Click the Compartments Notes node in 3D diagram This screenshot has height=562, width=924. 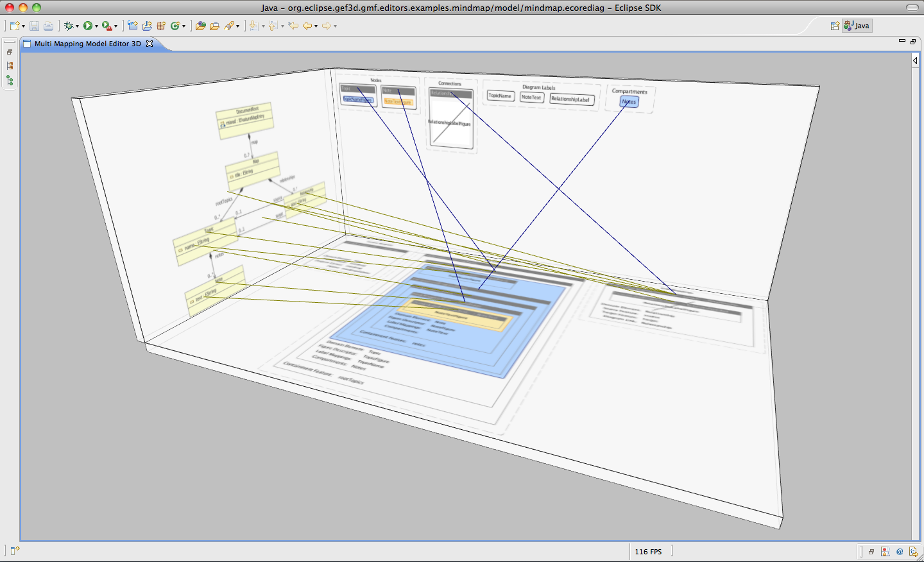[x=629, y=102]
